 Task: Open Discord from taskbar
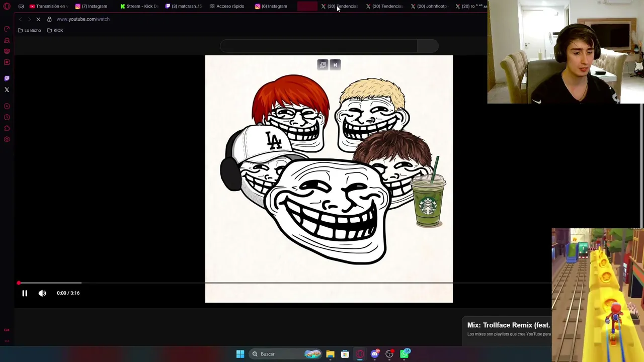tap(375, 354)
